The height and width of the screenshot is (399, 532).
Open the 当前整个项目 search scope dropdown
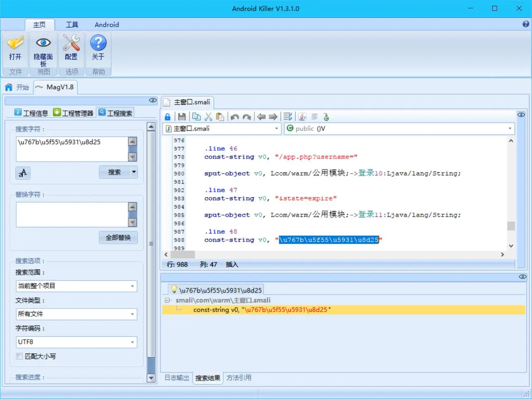tap(132, 286)
